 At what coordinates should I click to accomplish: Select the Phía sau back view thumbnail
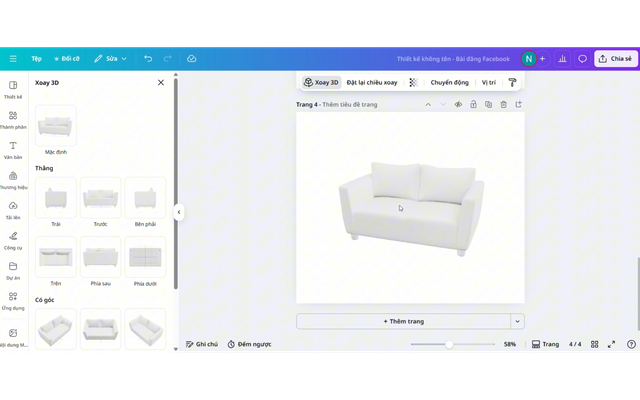[x=100, y=257]
